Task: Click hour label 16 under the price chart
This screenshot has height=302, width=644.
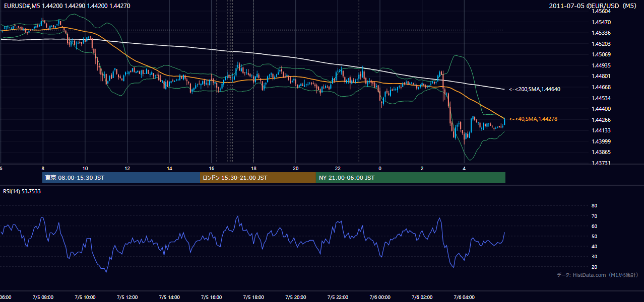Action: [212, 169]
